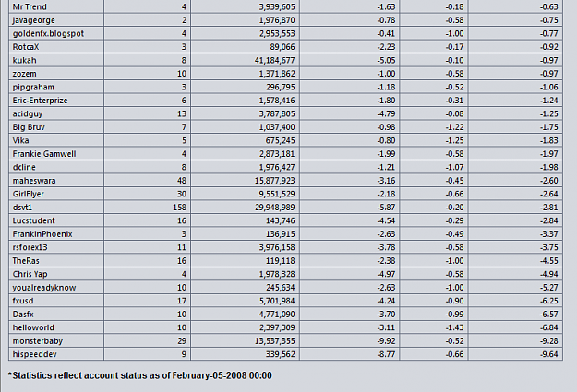577x392 pixels.
Task: Click TheRas name cell
Action: pyautogui.click(x=26, y=261)
